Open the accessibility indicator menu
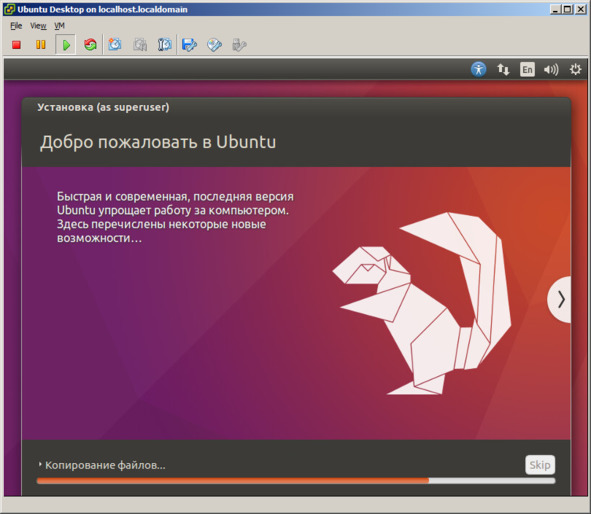Screen dimensions: 591x514 (x=478, y=69)
